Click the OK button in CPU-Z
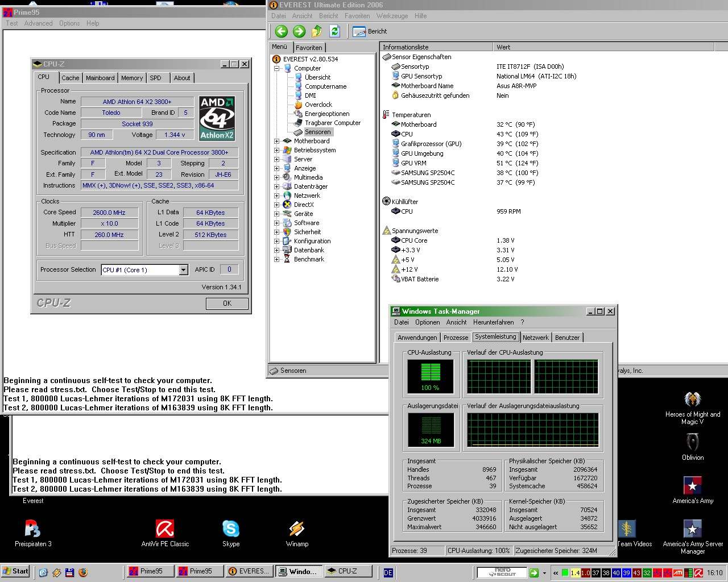This screenshot has width=728, height=582. point(227,304)
